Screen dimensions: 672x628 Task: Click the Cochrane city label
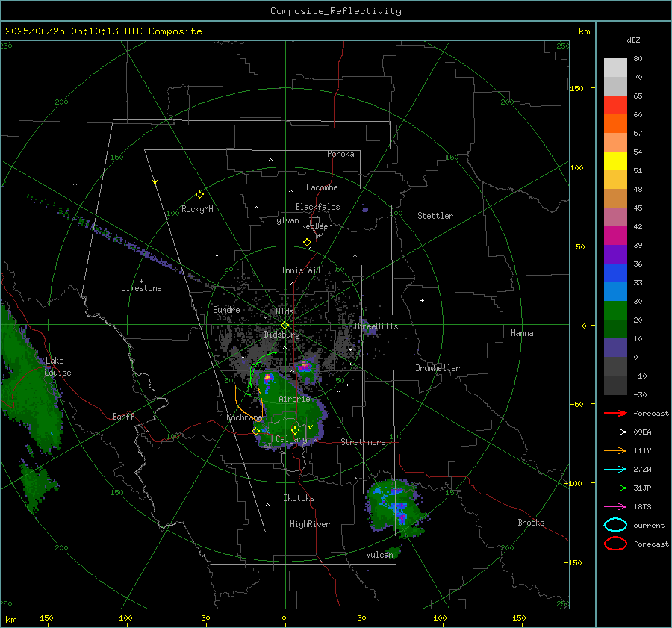coord(244,417)
